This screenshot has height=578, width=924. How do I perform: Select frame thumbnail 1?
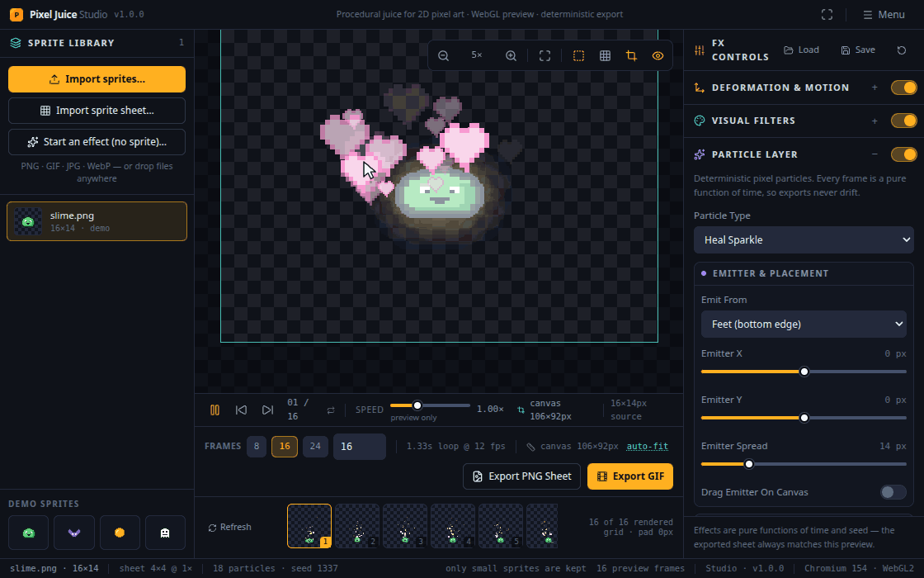pyautogui.click(x=309, y=526)
